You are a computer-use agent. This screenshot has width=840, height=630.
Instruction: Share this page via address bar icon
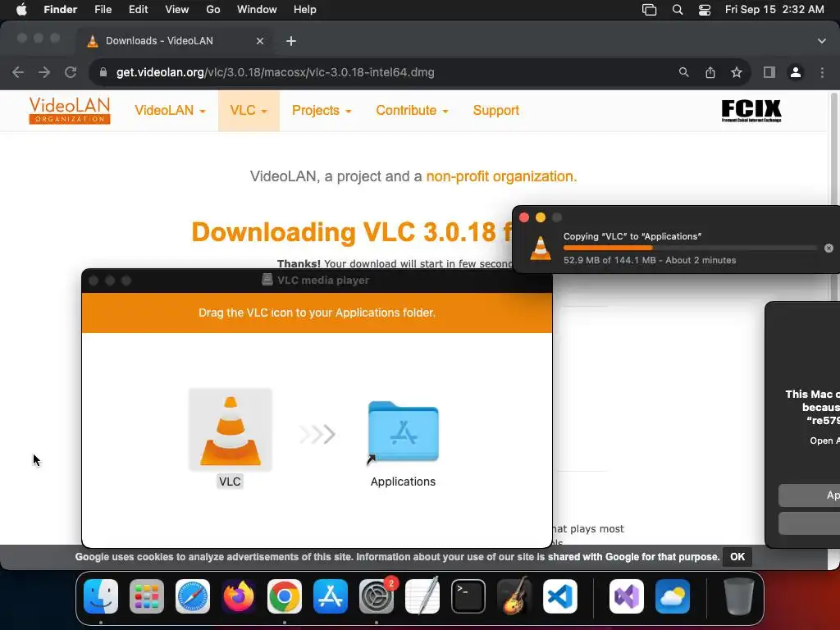(x=710, y=72)
